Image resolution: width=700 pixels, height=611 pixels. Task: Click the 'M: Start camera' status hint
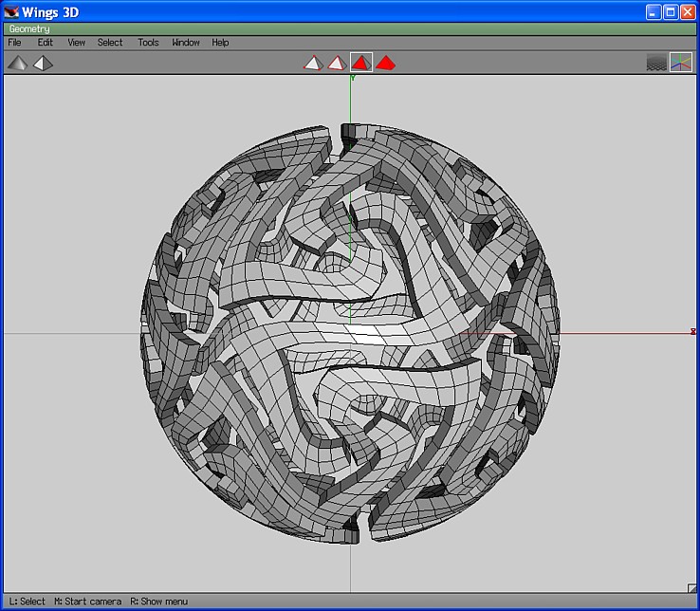(x=88, y=602)
